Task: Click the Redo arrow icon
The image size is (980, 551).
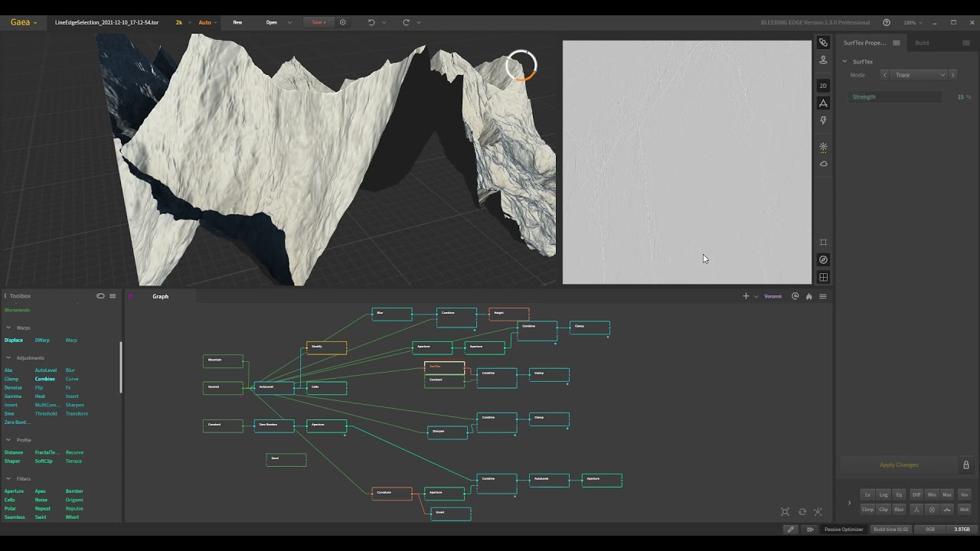Action: [x=406, y=22]
